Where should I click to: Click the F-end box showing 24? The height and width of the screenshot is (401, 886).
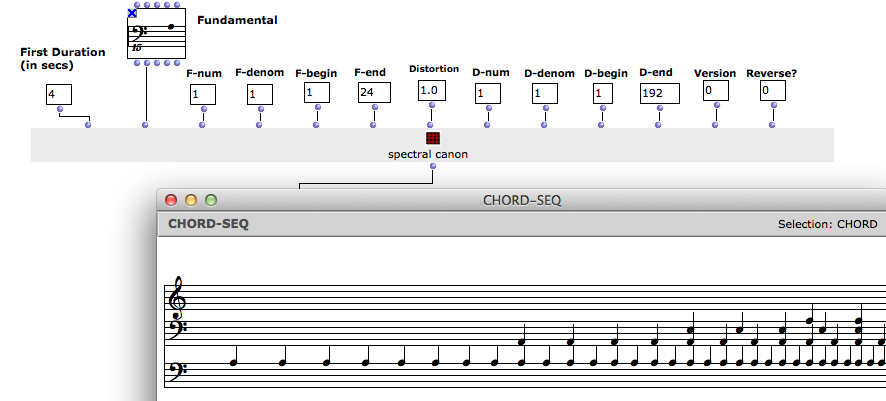click(373, 92)
